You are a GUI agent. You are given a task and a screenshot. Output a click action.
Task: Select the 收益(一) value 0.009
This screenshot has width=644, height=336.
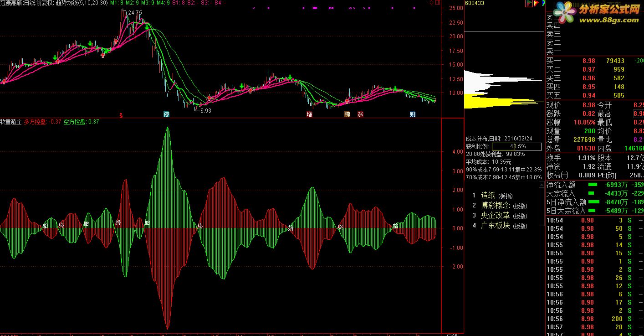(587, 175)
